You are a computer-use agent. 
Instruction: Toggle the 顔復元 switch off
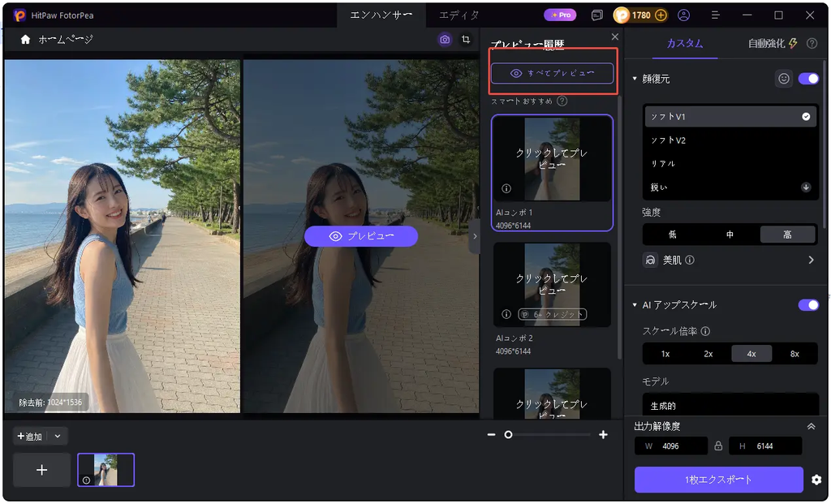pyautogui.click(x=809, y=79)
